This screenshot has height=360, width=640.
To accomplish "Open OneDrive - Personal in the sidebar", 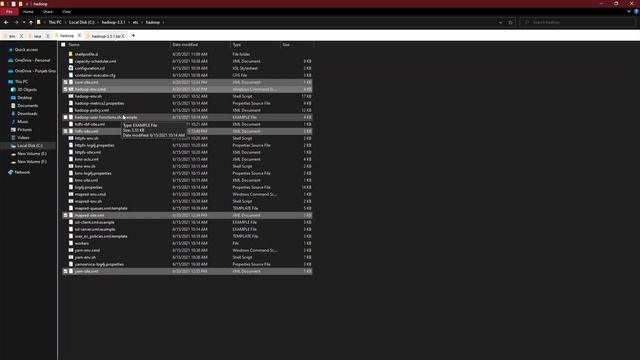I will 32,60.
